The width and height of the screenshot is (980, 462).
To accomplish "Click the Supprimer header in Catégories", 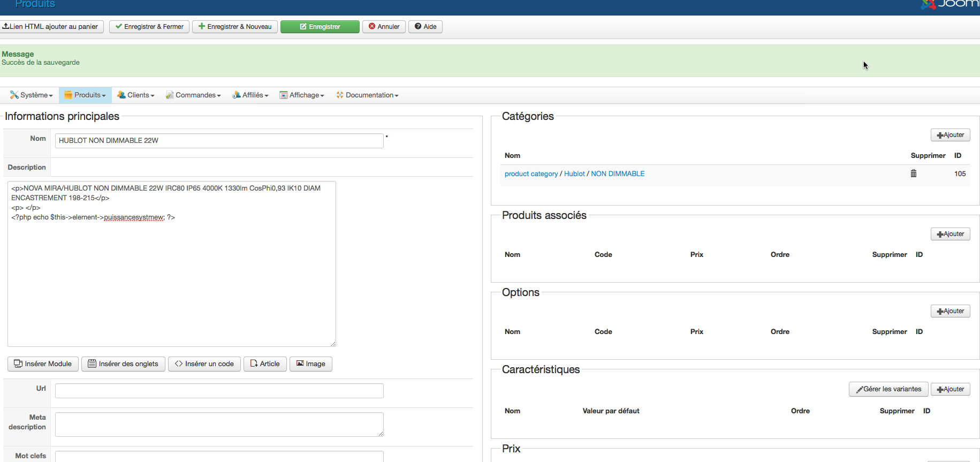I will point(928,156).
